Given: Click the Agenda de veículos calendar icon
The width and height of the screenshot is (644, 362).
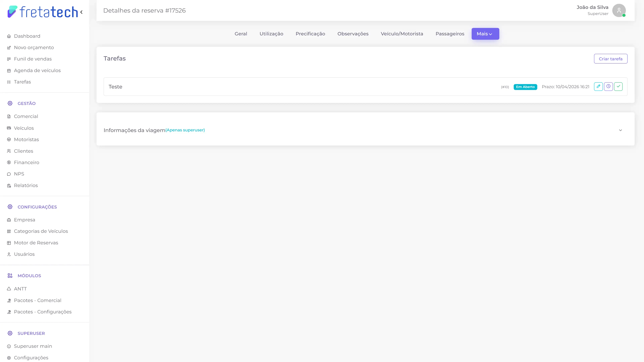Looking at the screenshot, I should pyautogui.click(x=9, y=71).
